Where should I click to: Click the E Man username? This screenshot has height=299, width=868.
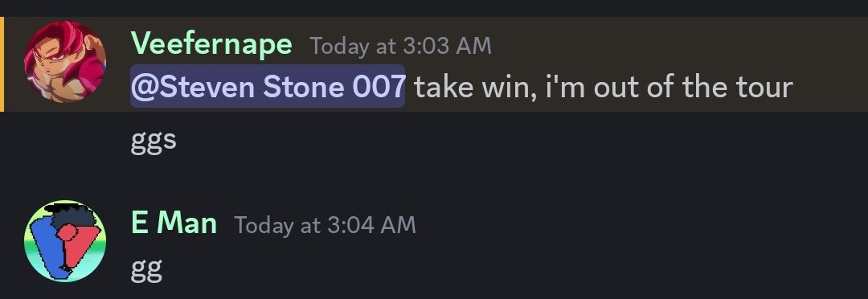click(x=174, y=223)
